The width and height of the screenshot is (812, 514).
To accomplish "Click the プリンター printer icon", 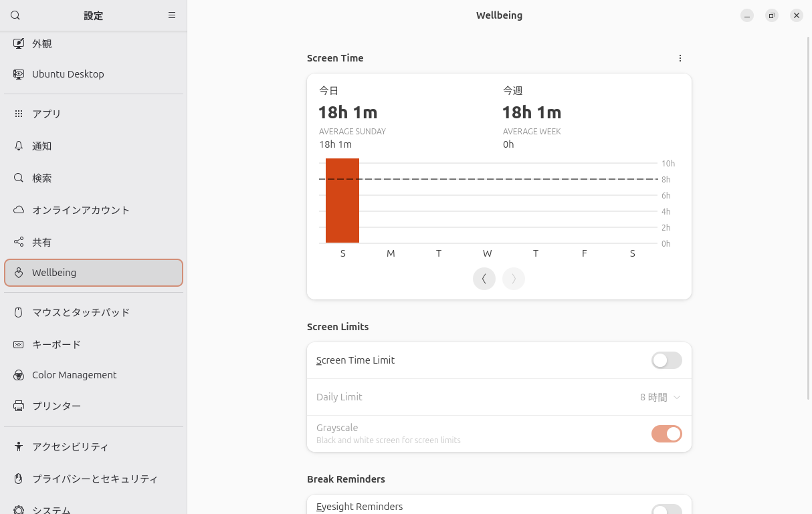I will [x=19, y=406].
